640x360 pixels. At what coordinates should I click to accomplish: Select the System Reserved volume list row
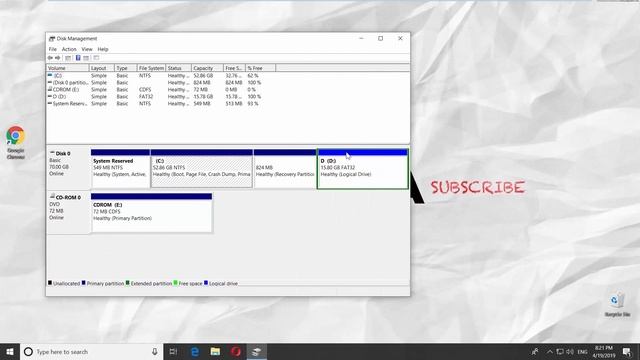(161, 103)
